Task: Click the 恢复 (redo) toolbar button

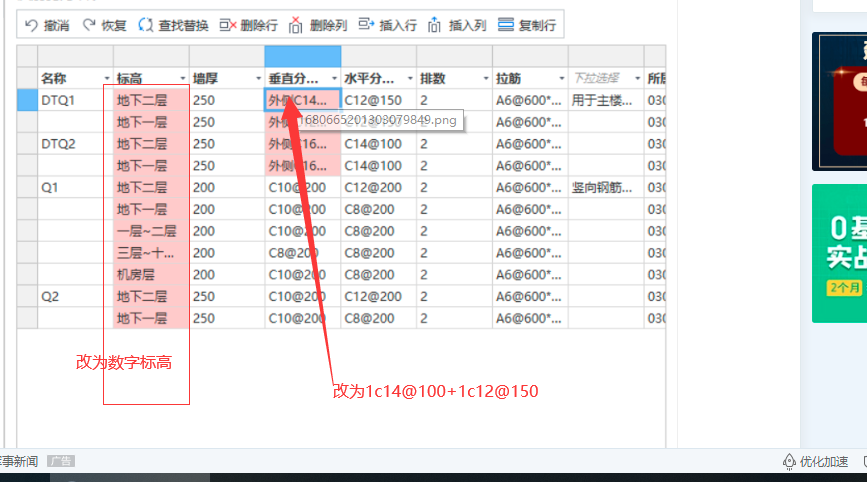Action: point(105,25)
